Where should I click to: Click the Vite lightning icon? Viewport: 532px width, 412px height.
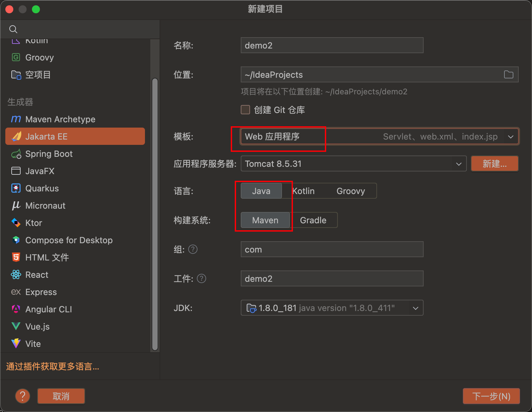click(x=16, y=344)
